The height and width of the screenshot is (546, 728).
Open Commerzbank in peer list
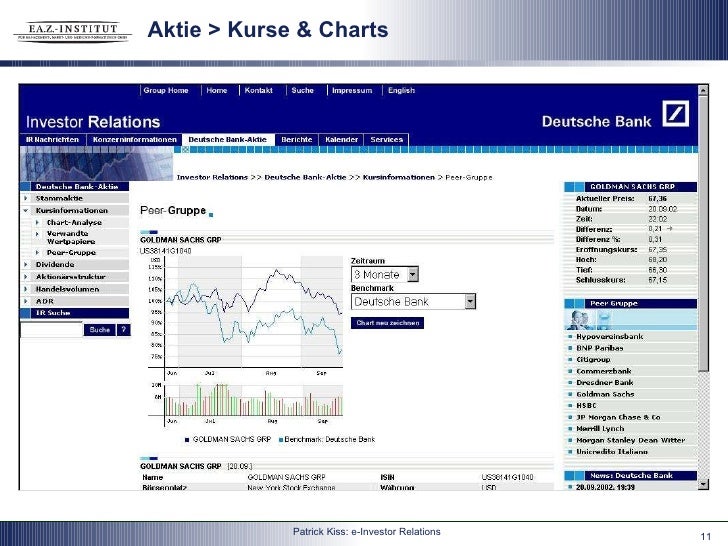604,371
